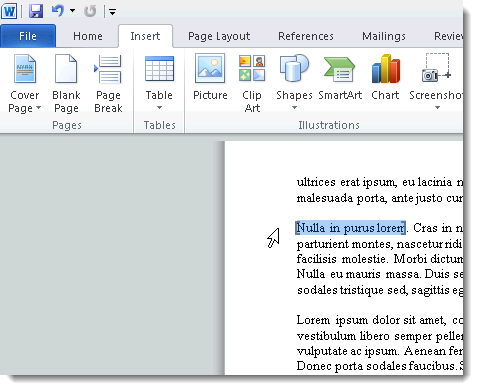Open the Review tab
This screenshot has width=478, height=390.
coord(448,36)
